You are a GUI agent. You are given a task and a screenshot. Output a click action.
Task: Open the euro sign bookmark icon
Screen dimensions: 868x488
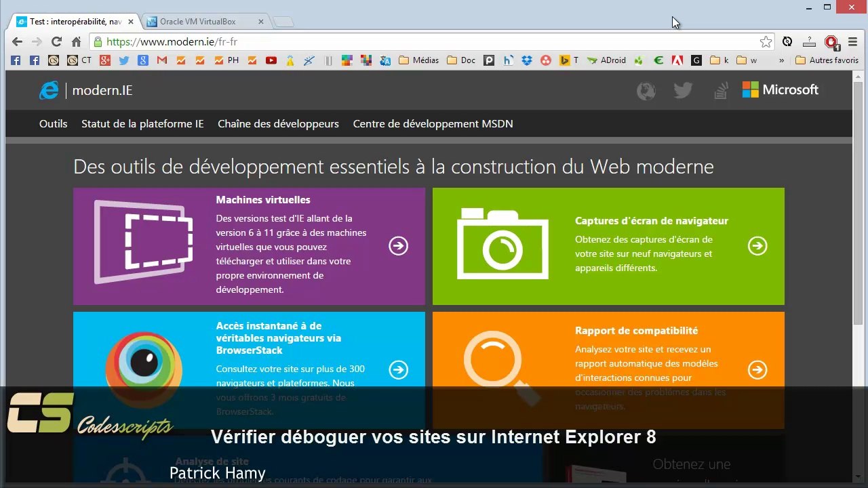click(x=658, y=60)
